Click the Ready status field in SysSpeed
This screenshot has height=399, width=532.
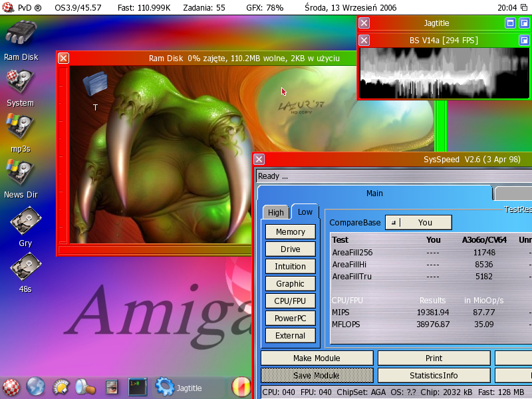click(x=394, y=176)
